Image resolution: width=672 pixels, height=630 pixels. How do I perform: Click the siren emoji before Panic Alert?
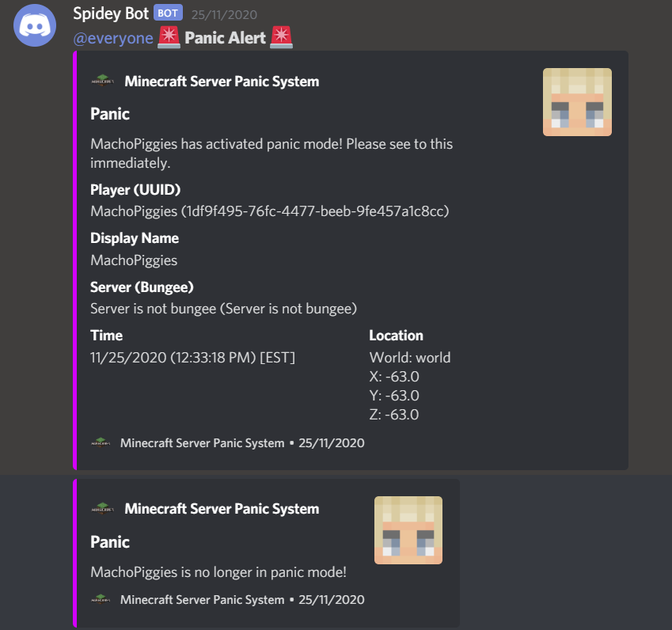click(168, 37)
